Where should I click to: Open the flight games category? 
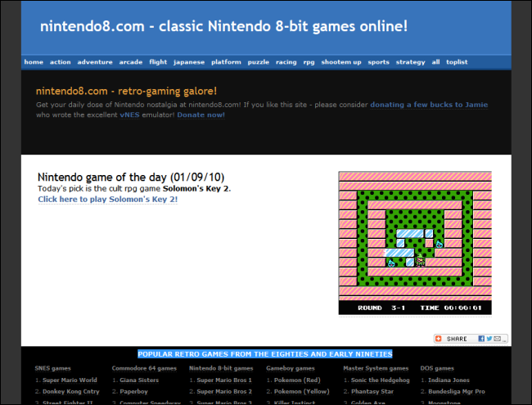click(158, 62)
